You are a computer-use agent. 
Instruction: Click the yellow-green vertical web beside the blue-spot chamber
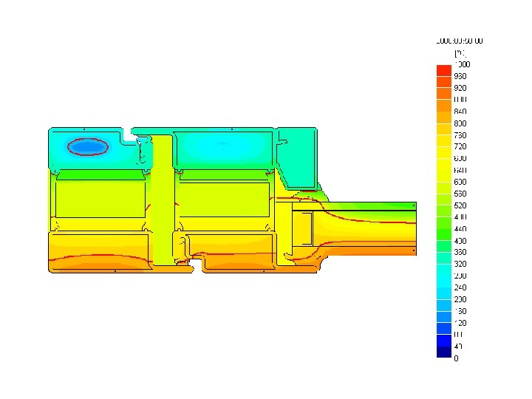tap(163, 200)
